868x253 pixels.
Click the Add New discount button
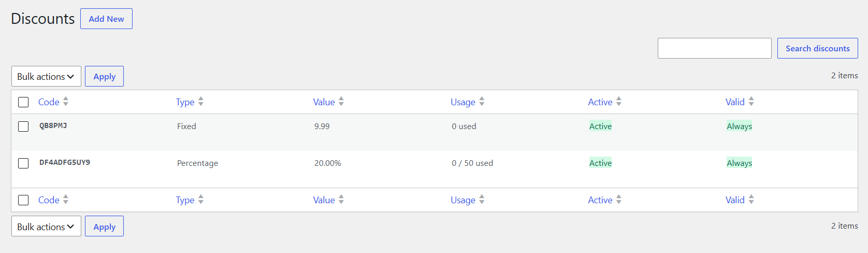click(x=106, y=19)
